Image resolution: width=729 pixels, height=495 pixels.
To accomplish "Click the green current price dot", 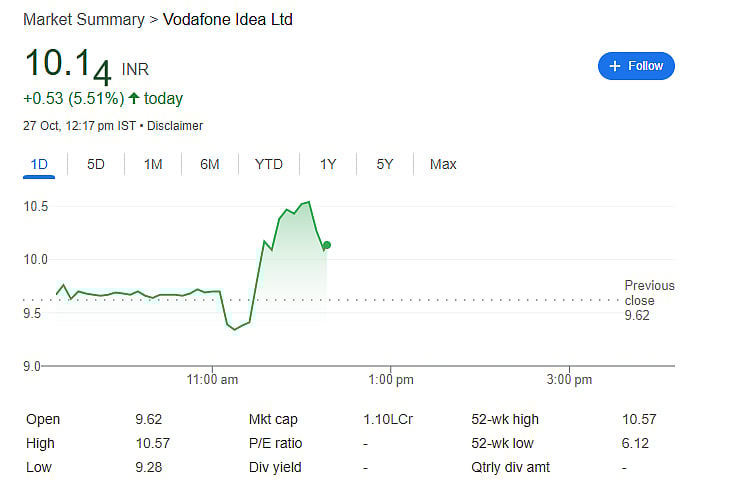I will point(327,245).
